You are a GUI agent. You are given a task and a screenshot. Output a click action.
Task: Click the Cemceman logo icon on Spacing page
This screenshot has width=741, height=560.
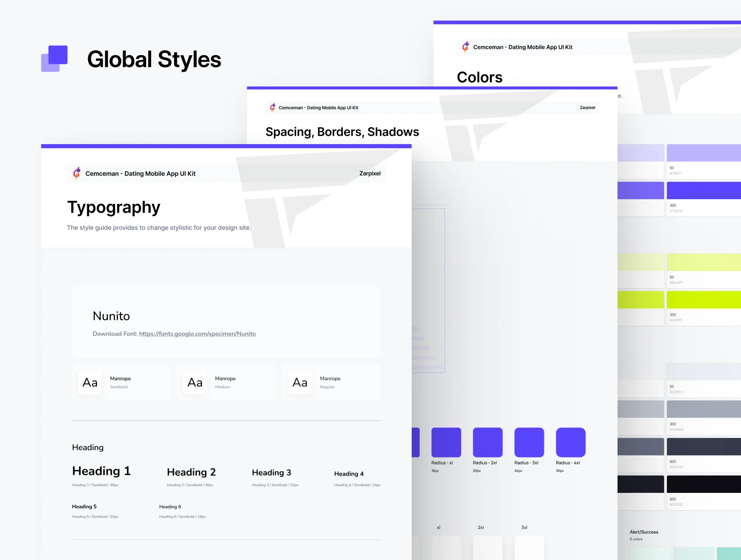pos(273,107)
